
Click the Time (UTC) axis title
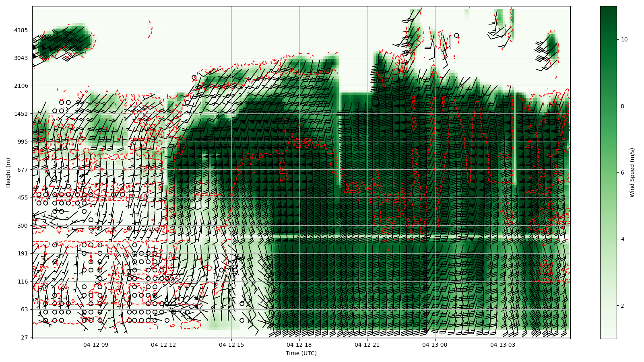tap(301, 354)
